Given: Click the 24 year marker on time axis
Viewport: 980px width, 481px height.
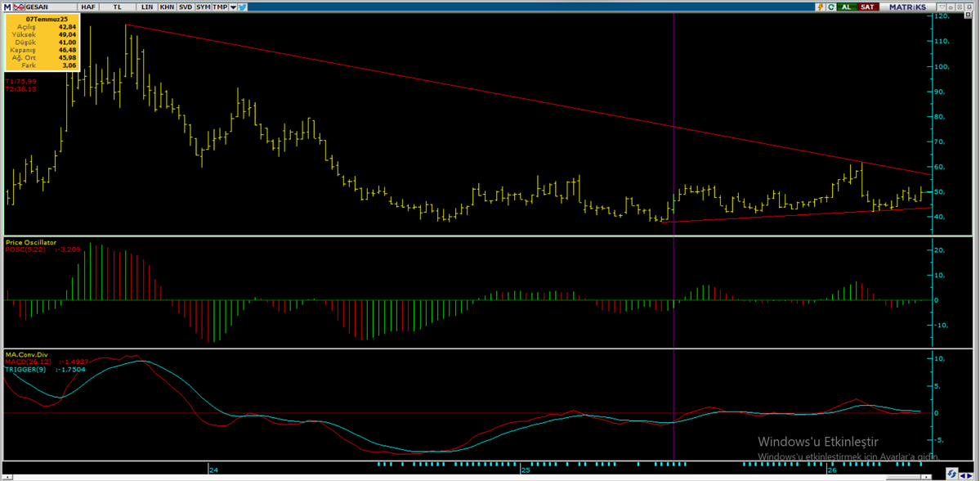Looking at the screenshot, I should [x=214, y=470].
